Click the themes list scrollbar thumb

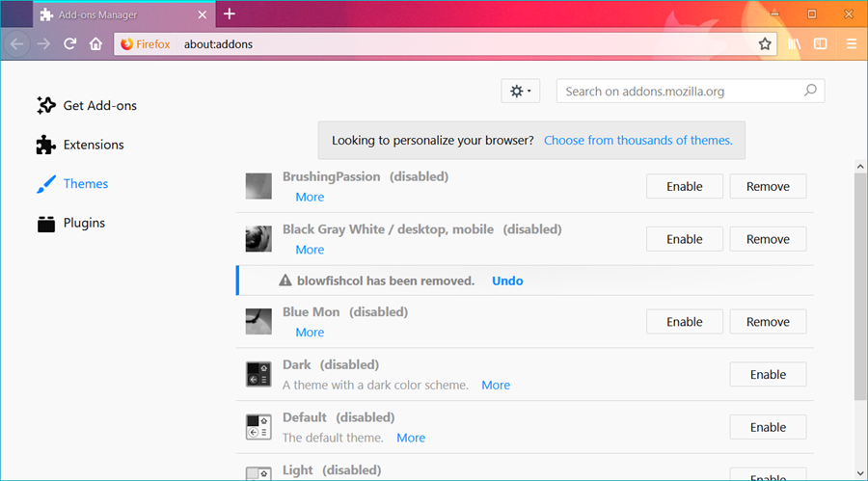click(x=859, y=286)
